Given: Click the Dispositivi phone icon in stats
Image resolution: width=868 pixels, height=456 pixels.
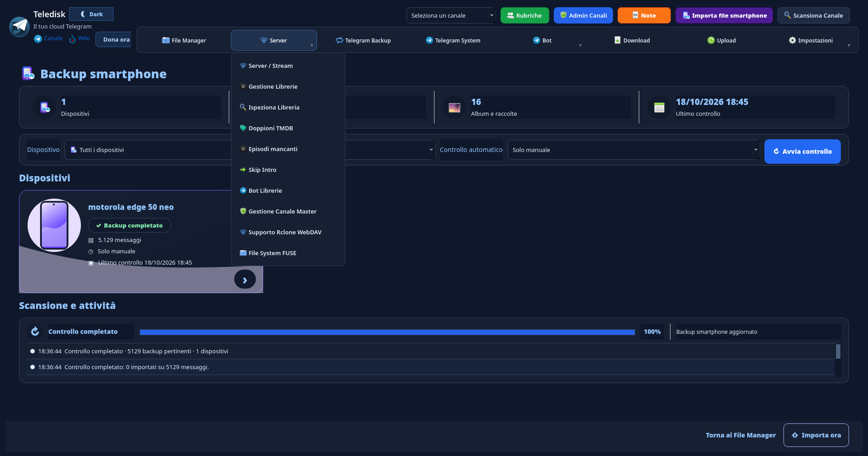Looking at the screenshot, I should pyautogui.click(x=45, y=108).
